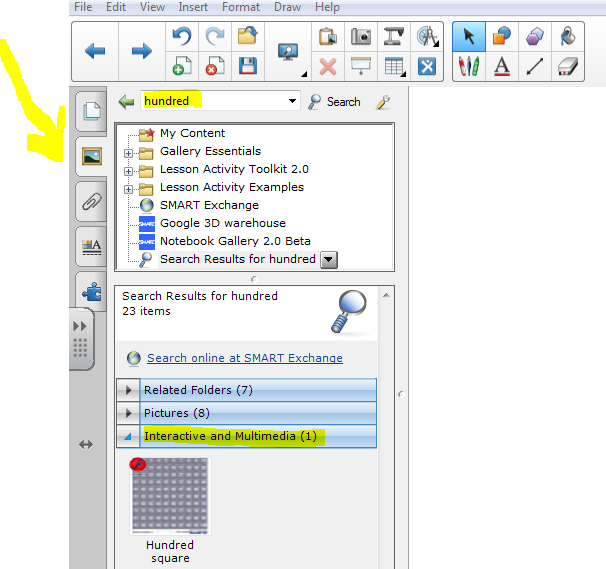
Task: Collapse Interactive and Multimedia (1) section
Action: (128, 436)
